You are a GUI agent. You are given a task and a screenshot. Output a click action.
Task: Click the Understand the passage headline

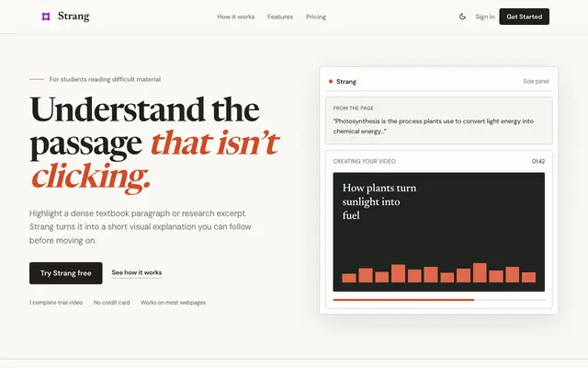coord(155,144)
